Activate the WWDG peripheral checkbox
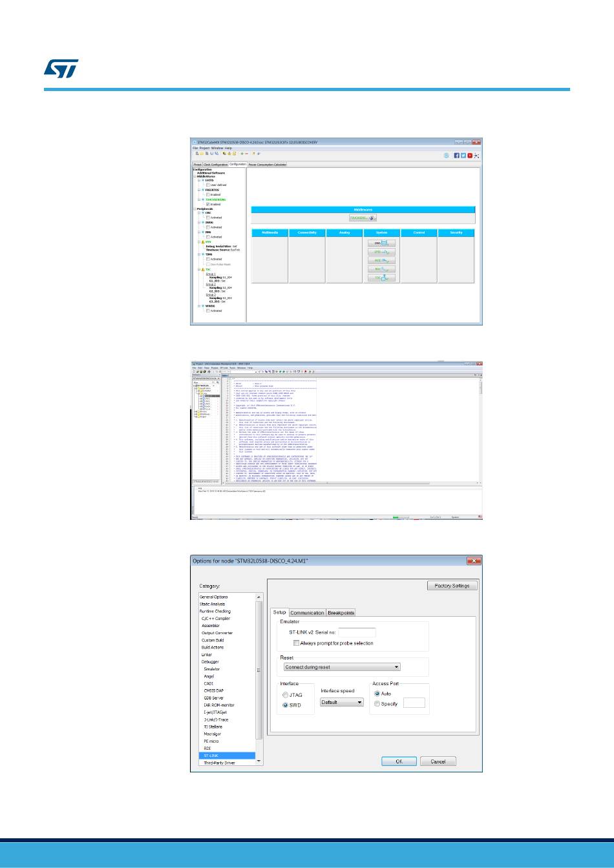Screen dimensions: 614x868 click(x=208, y=311)
